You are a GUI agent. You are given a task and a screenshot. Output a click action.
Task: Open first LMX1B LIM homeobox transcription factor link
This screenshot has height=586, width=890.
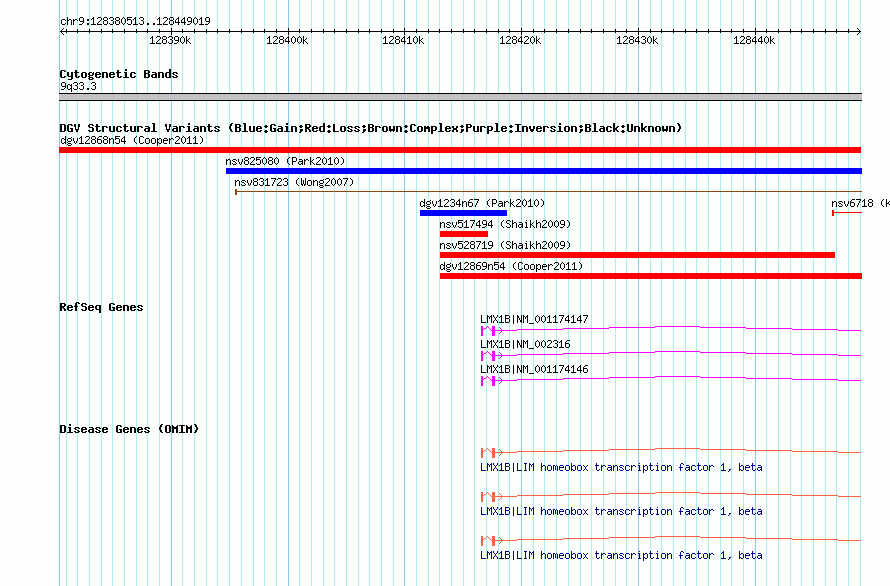pyautogui.click(x=621, y=467)
